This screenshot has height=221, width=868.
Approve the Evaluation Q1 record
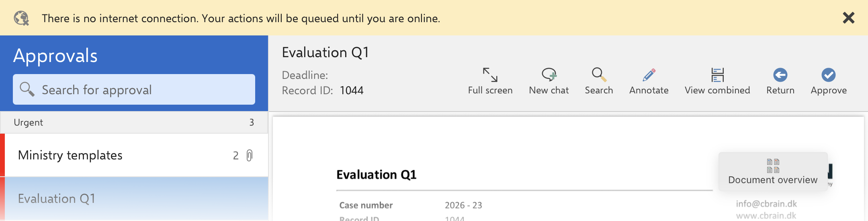(x=829, y=81)
